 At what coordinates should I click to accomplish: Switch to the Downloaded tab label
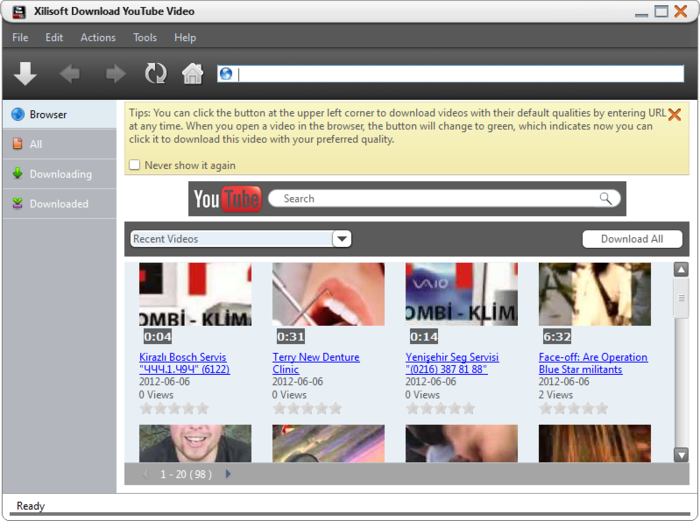coord(59,204)
